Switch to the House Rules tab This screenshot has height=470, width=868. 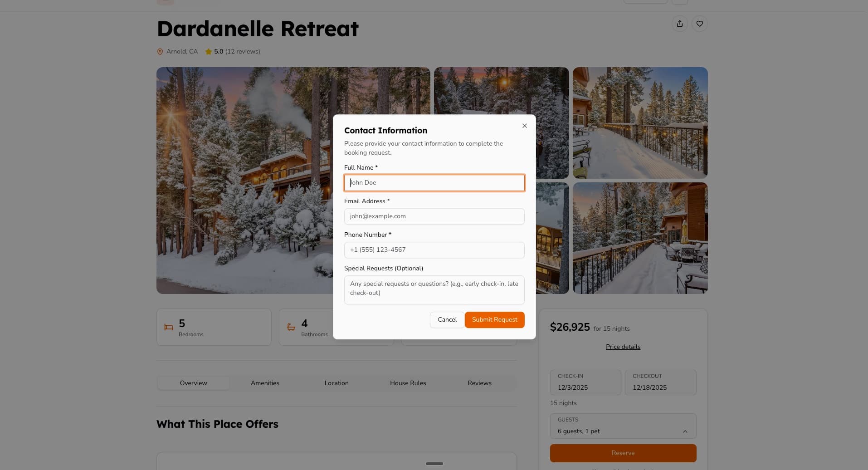[408, 383]
